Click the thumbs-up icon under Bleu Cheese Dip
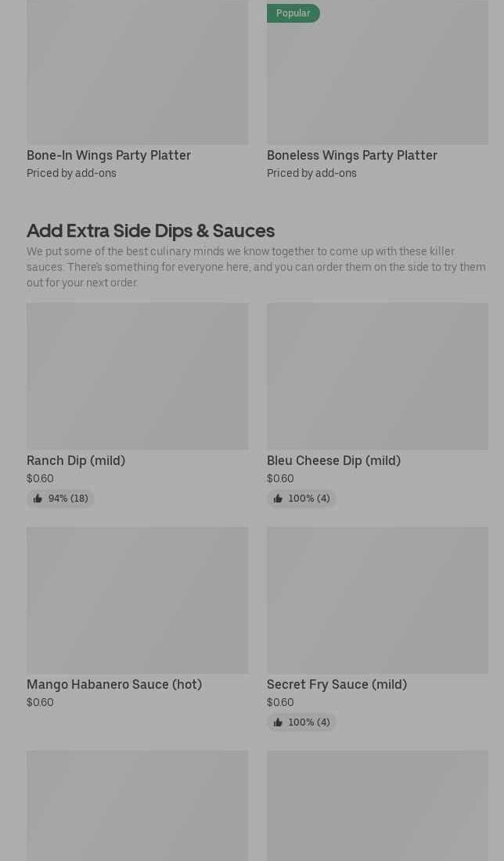The width and height of the screenshot is (504, 861). (x=278, y=499)
